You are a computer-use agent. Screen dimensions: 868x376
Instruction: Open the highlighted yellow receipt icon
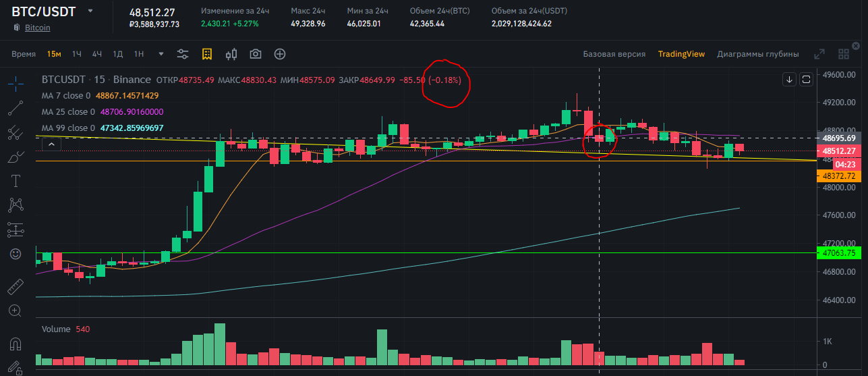point(206,54)
